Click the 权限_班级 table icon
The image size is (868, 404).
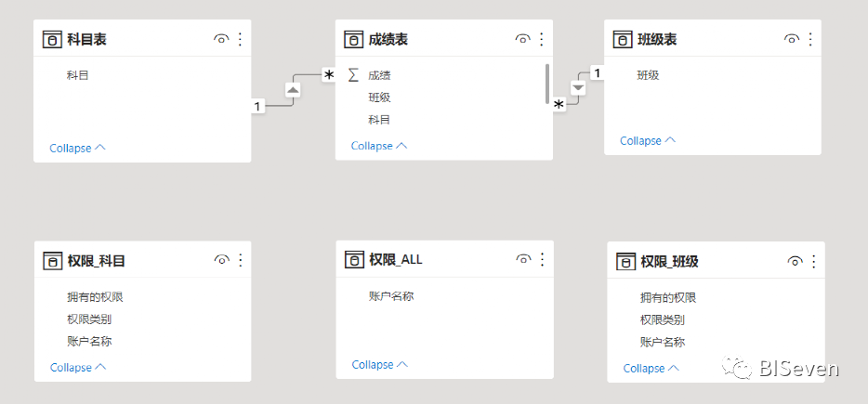pos(625,262)
